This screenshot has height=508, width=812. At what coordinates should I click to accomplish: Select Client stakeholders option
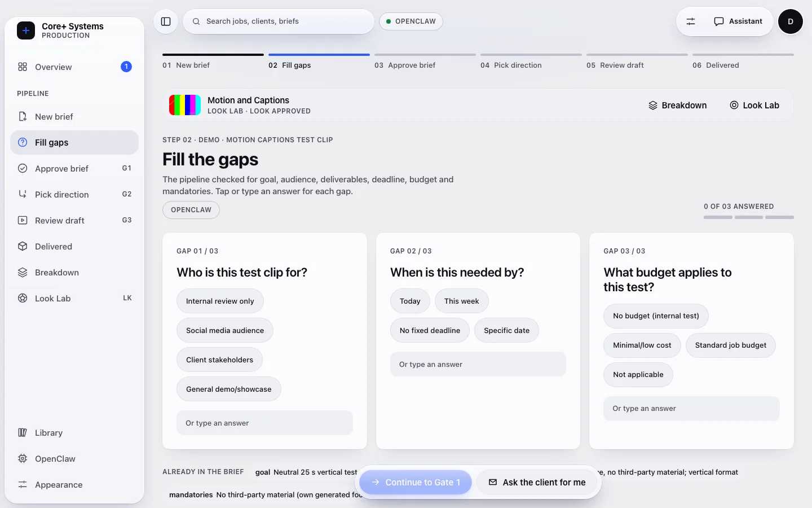[x=219, y=360]
